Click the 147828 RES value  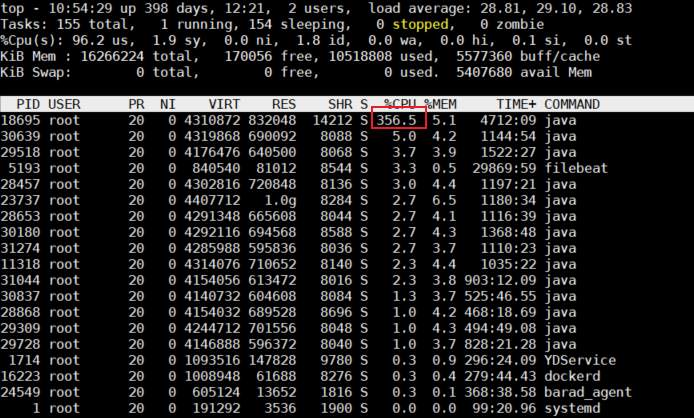click(272, 360)
